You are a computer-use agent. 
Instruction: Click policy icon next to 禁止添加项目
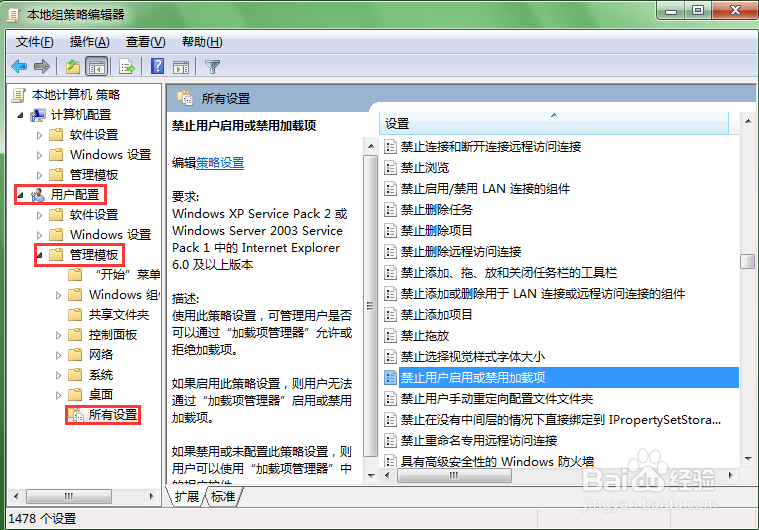390,315
